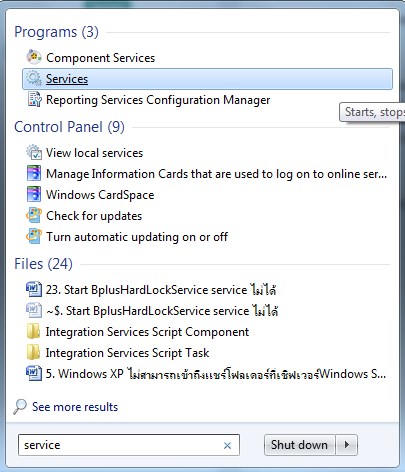Click the Windows CardSpace icon
Screen dimensions: 405x472
pos(34,195)
